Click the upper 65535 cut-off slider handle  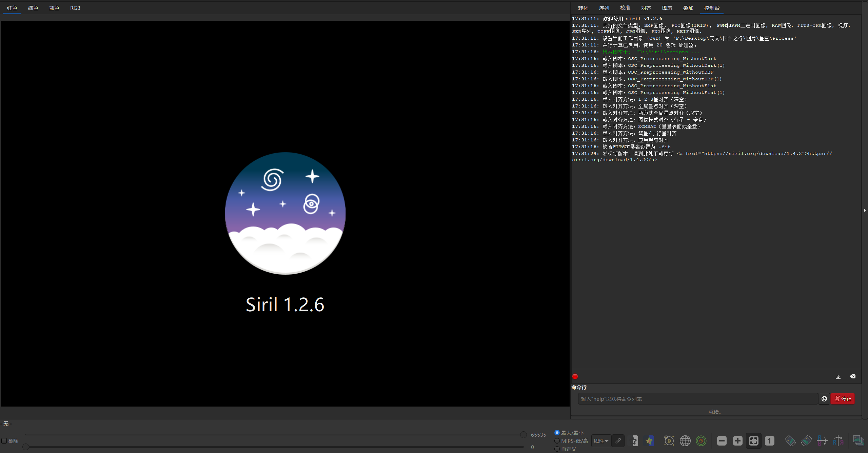pyautogui.click(x=524, y=435)
